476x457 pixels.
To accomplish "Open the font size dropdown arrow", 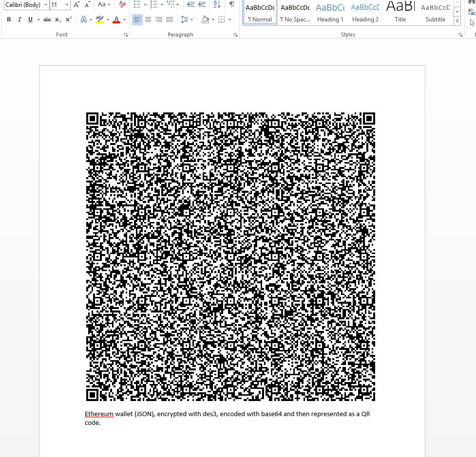I will click(x=67, y=5).
